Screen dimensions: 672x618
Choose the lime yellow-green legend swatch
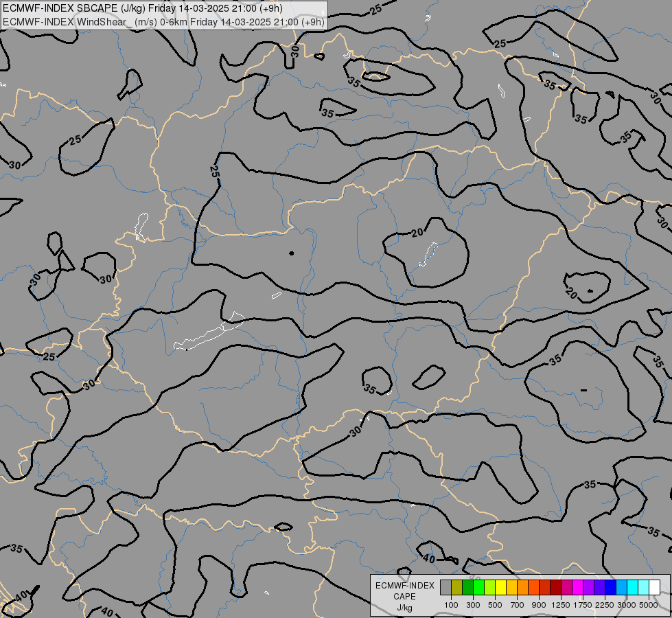(x=490, y=588)
